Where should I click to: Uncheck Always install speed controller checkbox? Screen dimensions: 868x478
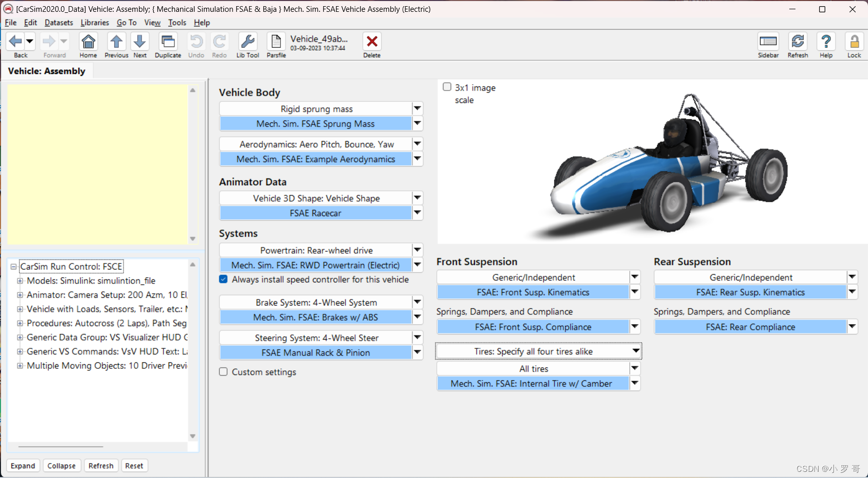click(x=223, y=279)
